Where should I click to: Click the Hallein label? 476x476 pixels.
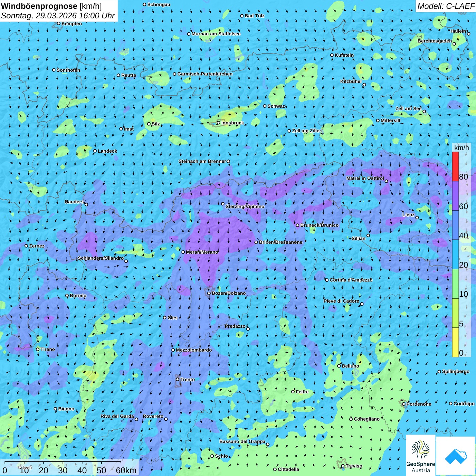pyautogui.click(x=458, y=31)
